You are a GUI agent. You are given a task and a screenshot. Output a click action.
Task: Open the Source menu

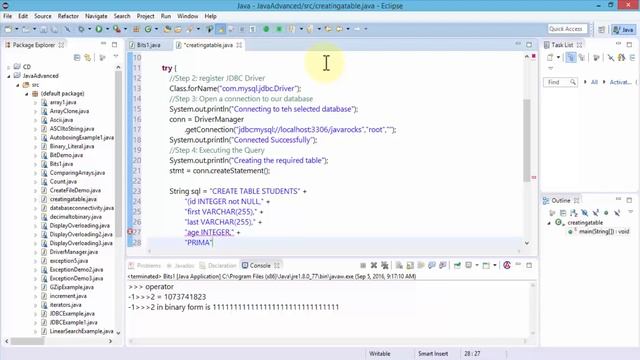(42, 16)
